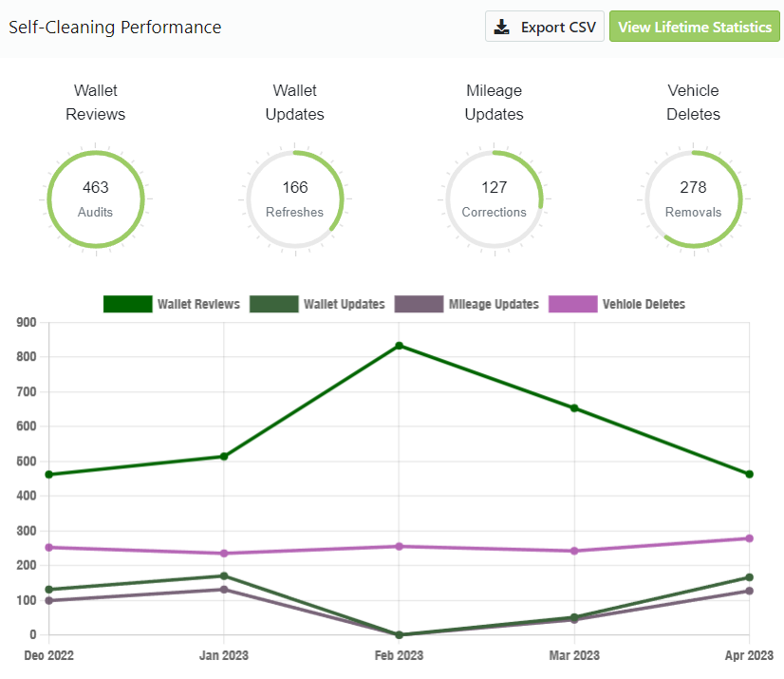Click the download icon in Export CSV
The width and height of the screenshot is (784, 679).
coord(502,27)
